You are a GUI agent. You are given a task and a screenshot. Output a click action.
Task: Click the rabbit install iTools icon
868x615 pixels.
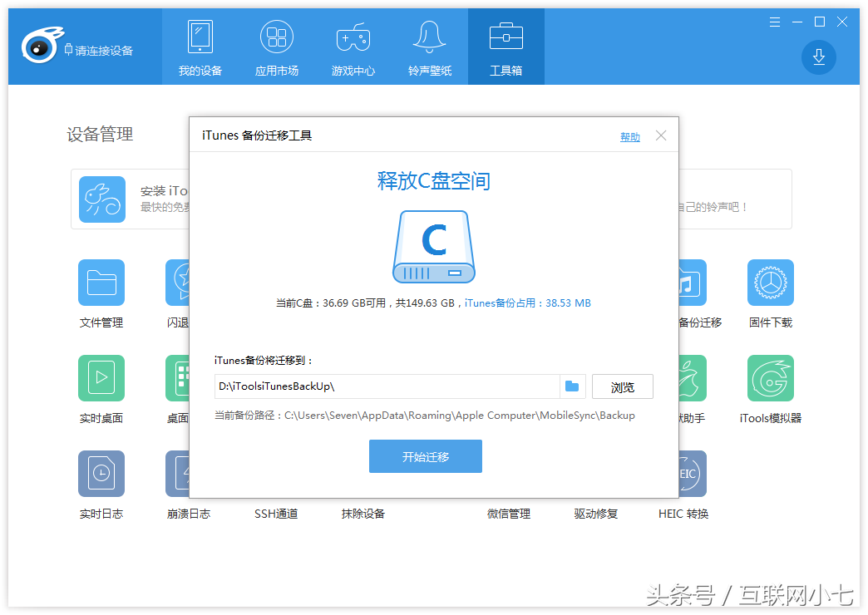(x=102, y=199)
